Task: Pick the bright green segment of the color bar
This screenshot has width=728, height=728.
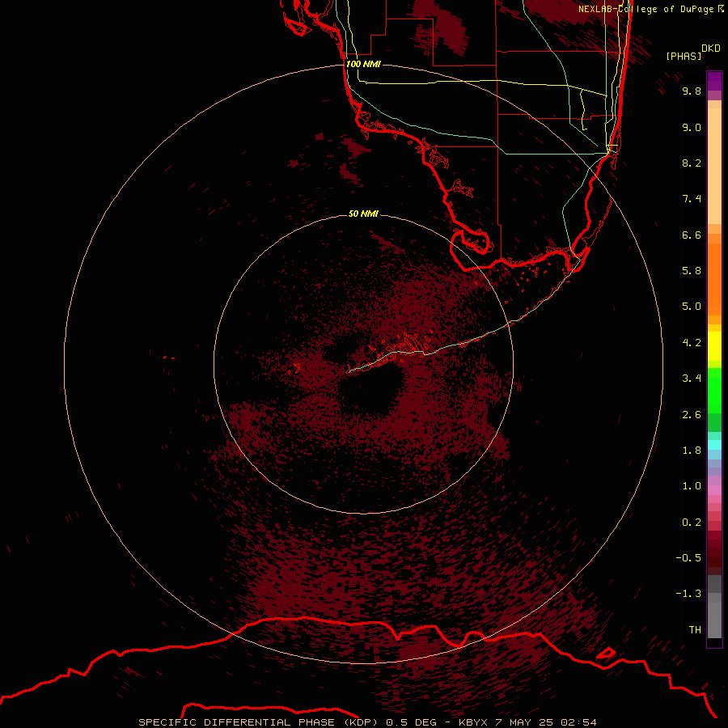Action: (x=714, y=391)
